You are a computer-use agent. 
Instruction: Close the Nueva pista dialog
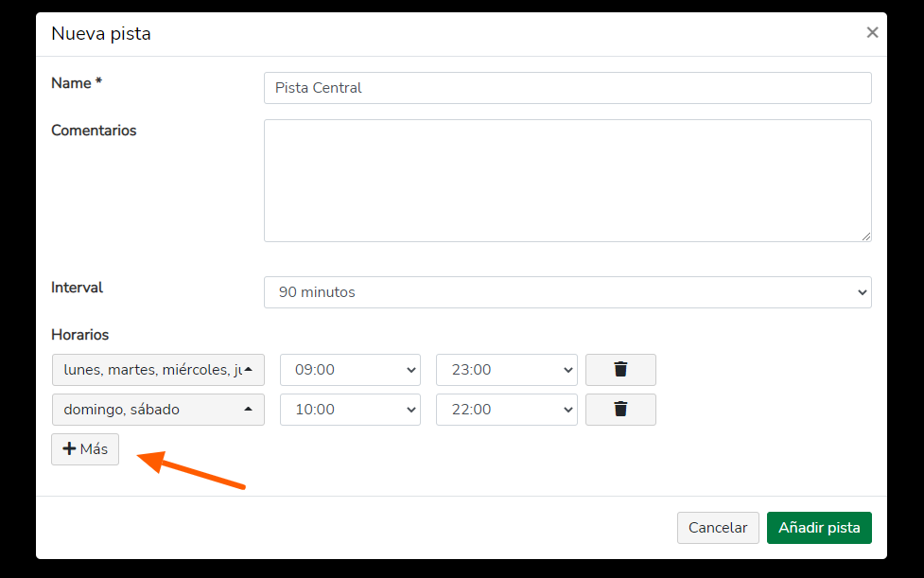click(x=872, y=32)
